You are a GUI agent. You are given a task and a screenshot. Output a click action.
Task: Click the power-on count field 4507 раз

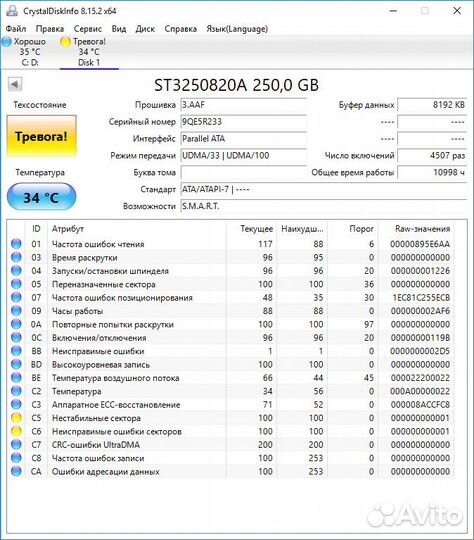coord(432,155)
